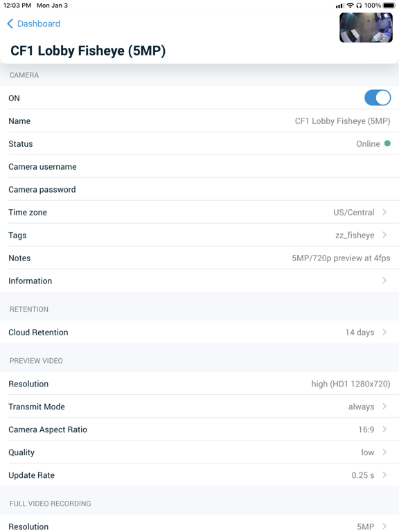This screenshot has width=399, height=532.
Task: Edit the Notes value 5MP/720p preview at 4fps
Action: click(x=341, y=258)
